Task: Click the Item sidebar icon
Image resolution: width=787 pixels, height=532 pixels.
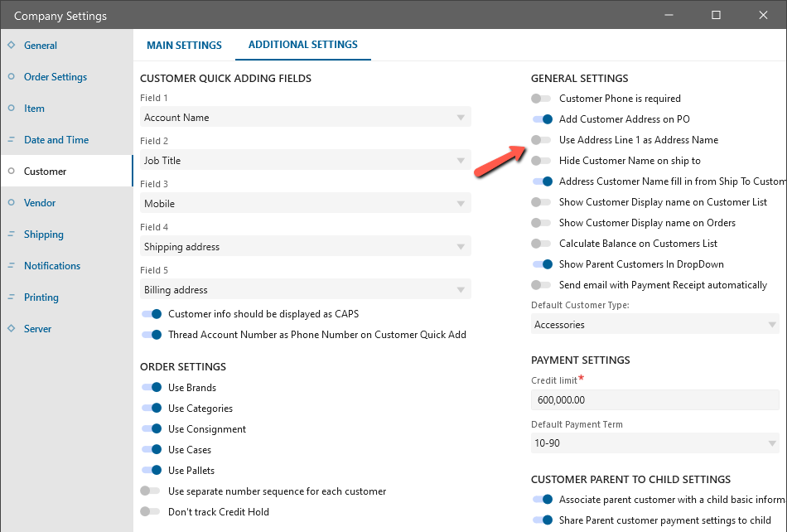Action: click(11, 109)
